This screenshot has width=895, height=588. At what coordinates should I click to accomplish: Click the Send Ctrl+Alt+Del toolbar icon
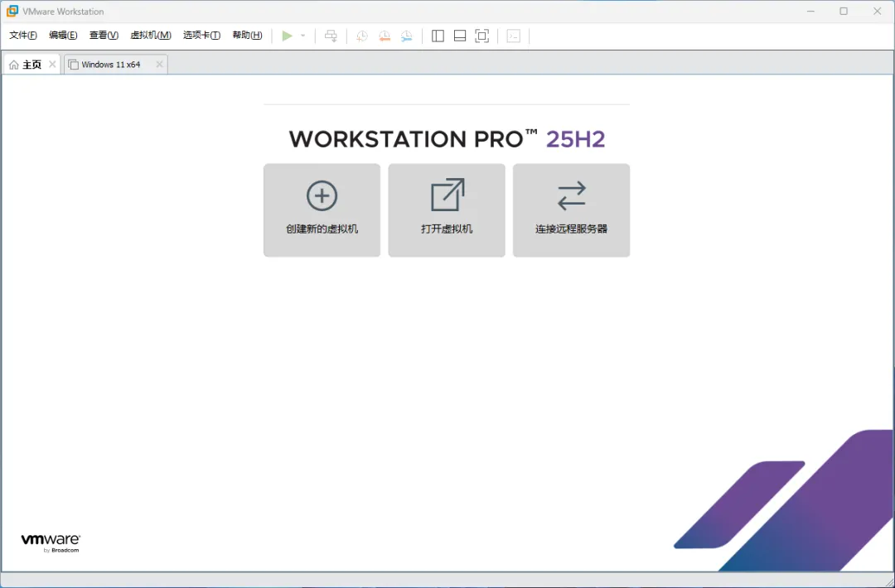click(331, 36)
